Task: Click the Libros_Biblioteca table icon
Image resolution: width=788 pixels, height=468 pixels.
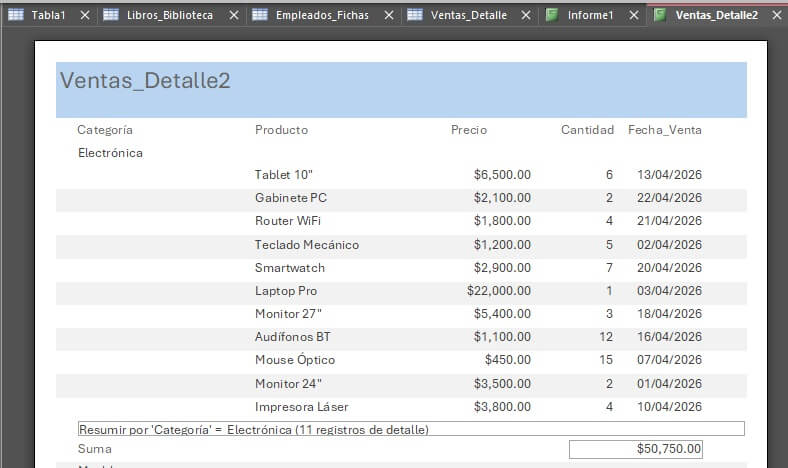Action: (110, 15)
